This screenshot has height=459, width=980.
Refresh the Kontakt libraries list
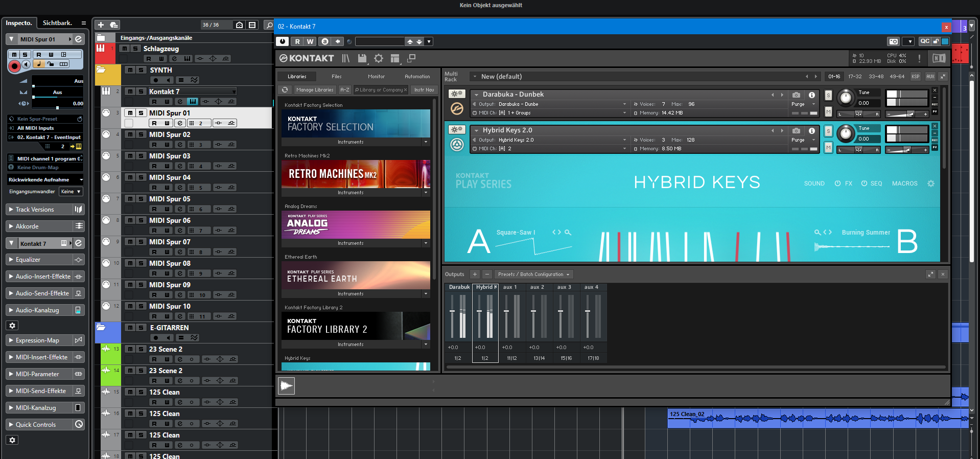285,90
